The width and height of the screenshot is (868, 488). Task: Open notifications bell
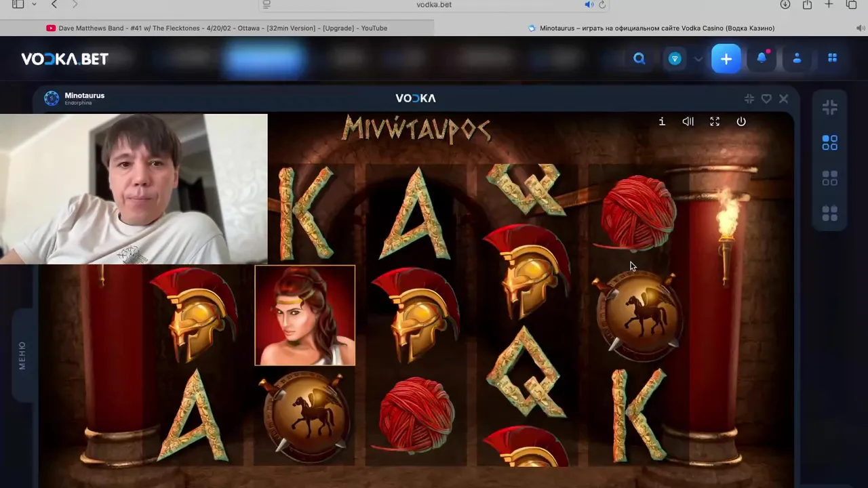762,58
